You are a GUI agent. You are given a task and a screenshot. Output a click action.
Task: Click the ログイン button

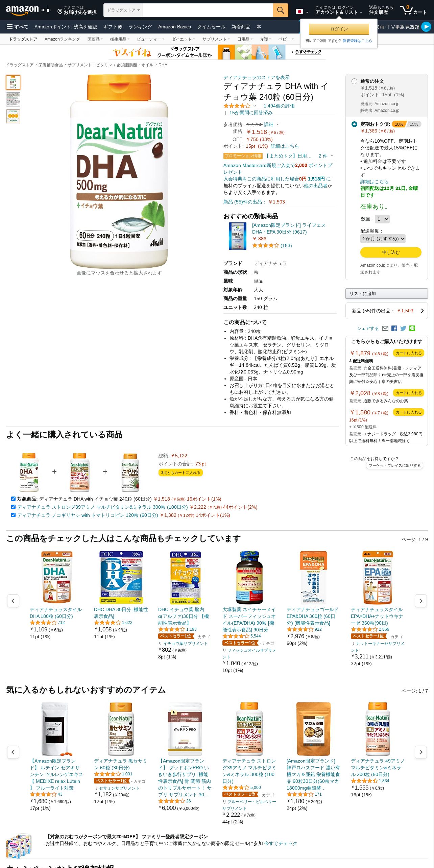pos(339,29)
